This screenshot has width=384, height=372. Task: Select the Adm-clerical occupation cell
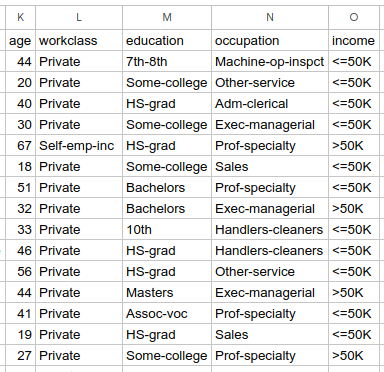pyautogui.click(x=270, y=104)
